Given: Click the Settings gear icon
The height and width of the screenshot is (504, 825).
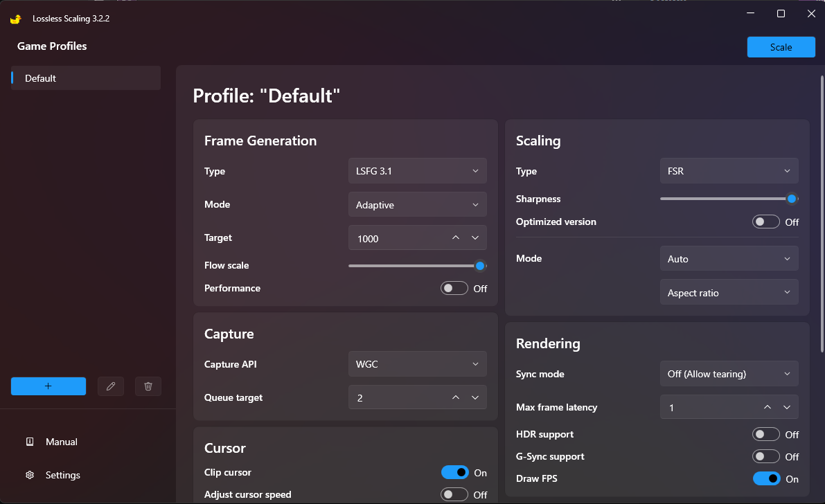Looking at the screenshot, I should 30,475.
